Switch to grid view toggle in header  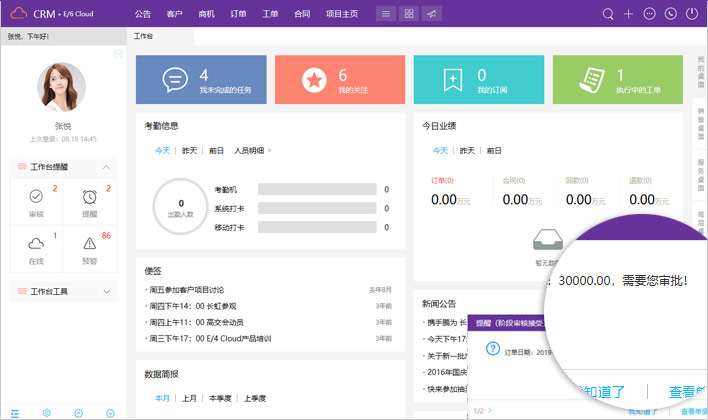click(408, 14)
